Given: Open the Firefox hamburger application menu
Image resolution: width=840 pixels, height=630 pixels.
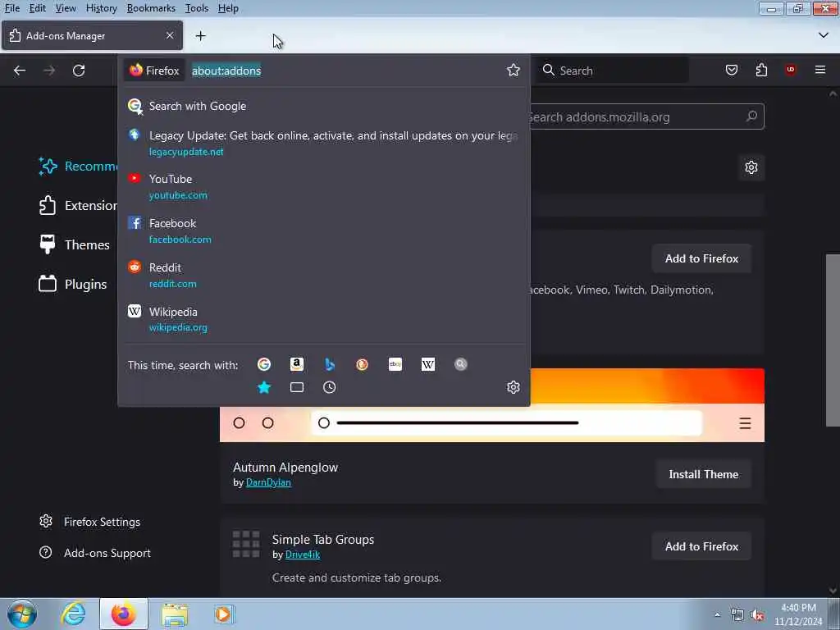Looking at the screenshot, I should click(819, 70).
